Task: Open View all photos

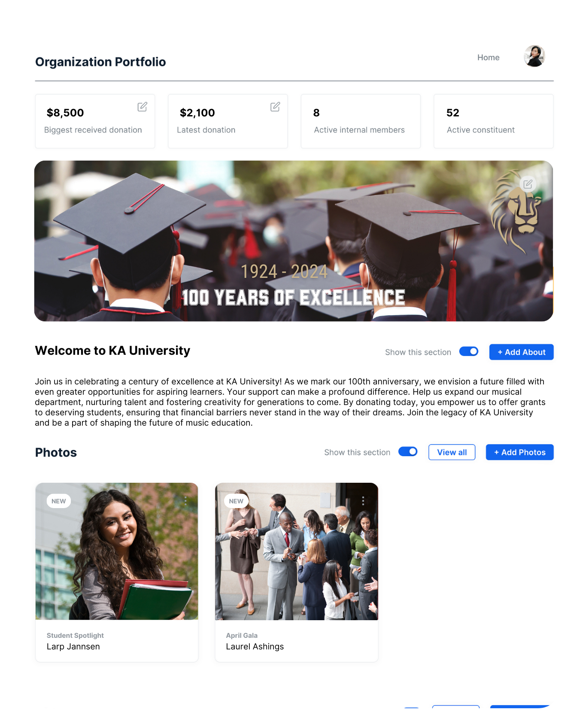Action: pos(452,452)
